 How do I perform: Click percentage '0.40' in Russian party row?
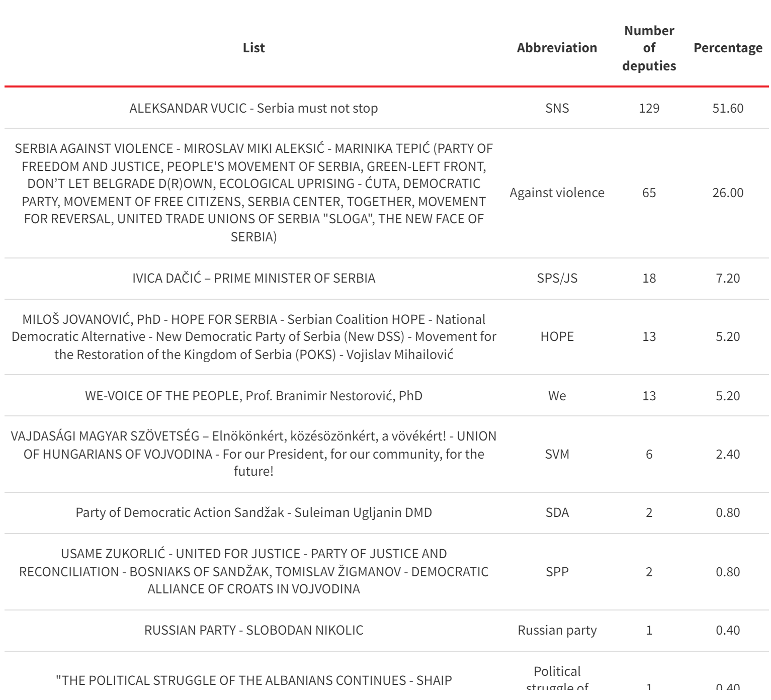[728, 630]
